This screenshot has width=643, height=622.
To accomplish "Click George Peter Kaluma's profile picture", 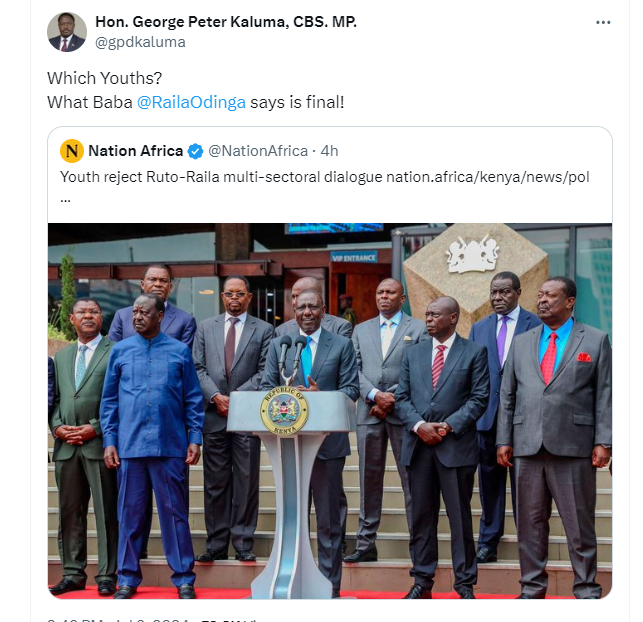I will pos(67,32).
